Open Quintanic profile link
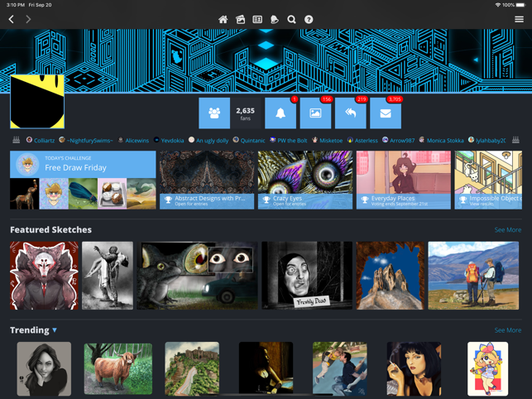This screenshot has width=532, height=399. pos(249,140)
